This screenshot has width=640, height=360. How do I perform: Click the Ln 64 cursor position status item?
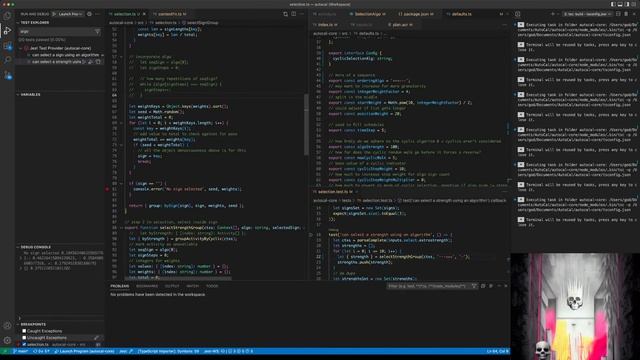[497, 351]
